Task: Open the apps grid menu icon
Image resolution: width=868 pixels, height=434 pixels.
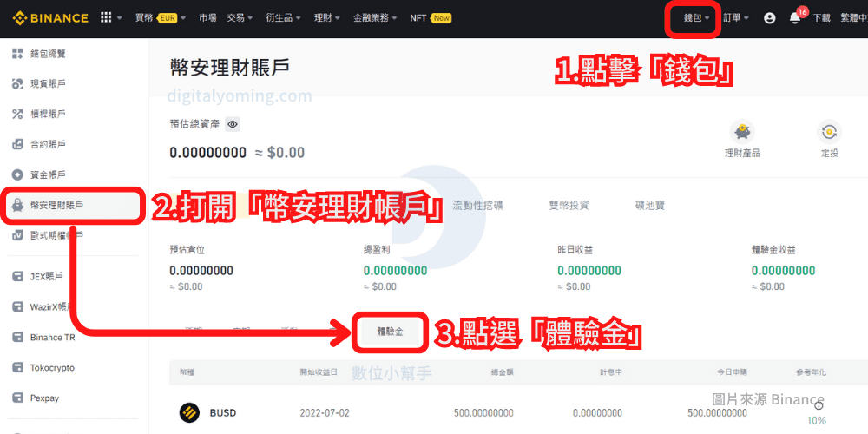Action: [x=106, y=17]
